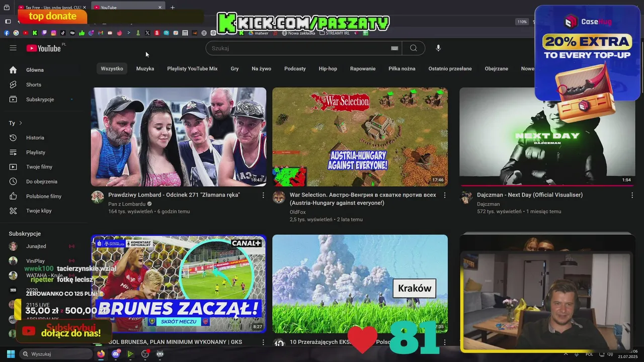This screenshot has height=362, width=644.
Task: Select the Playlisty YouTube Mix chip
Action: 192,68
